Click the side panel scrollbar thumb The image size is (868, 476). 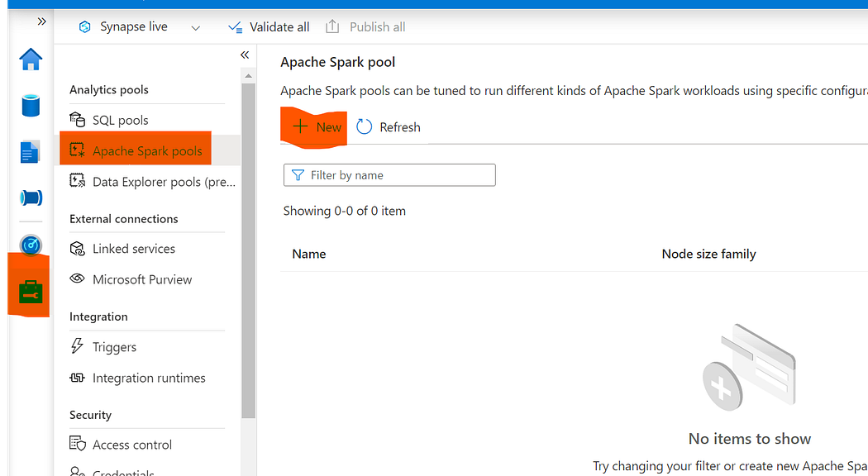[249, 250]
